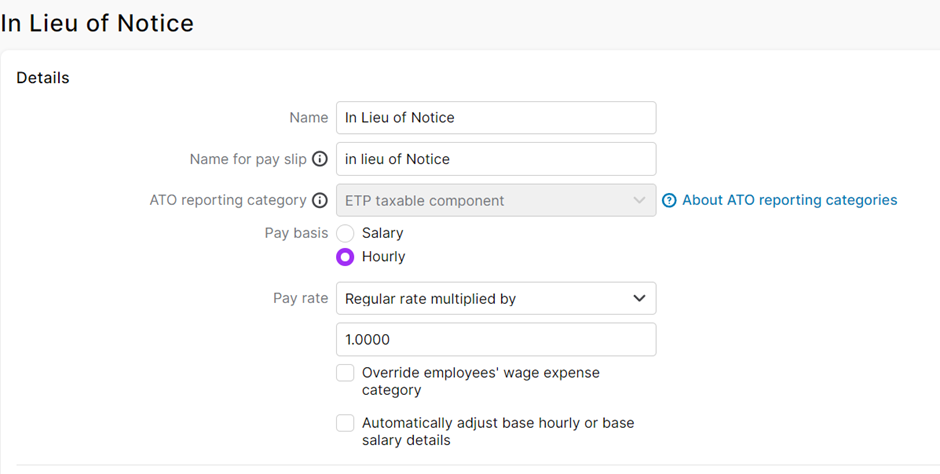Click the Details section heading
The image size is (940, 474).
tap(43, 78)
